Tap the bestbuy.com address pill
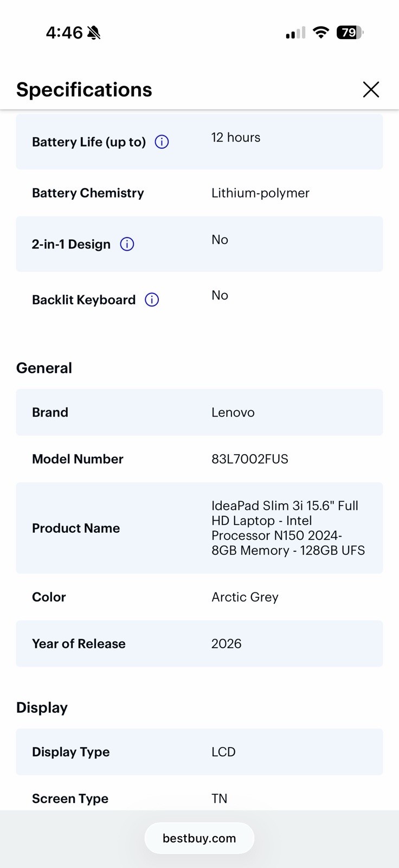399x868 pixels. [x=200, y=838]
